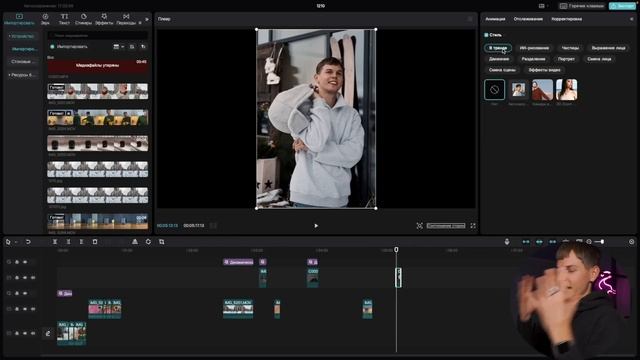
Task: Click the timeline settings gear icon
Action: coord(631,242)
